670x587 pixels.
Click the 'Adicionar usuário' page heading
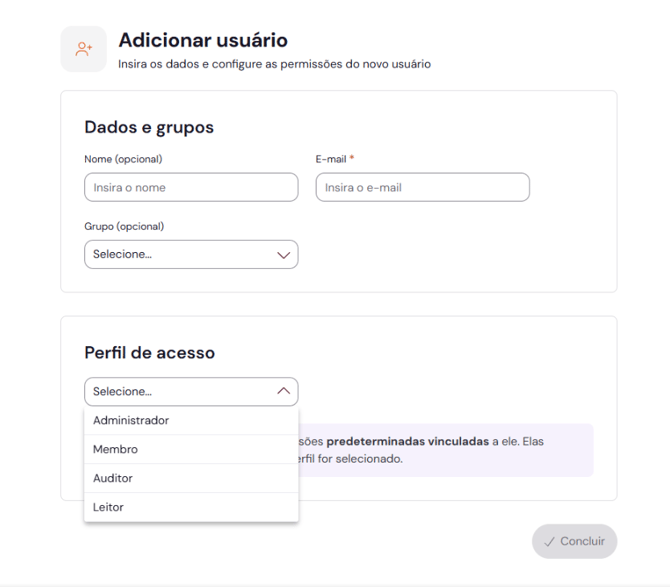pyautogui.click(x=203, y=41)
